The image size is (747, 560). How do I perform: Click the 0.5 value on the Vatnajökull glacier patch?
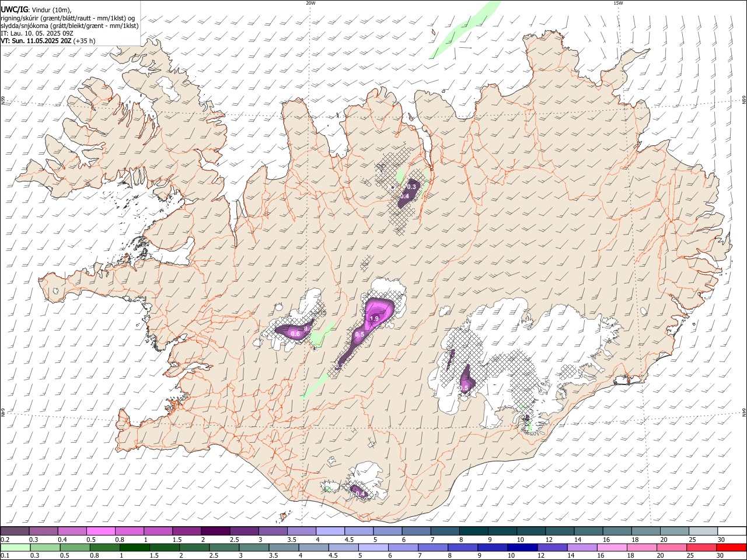click(465, 388)
